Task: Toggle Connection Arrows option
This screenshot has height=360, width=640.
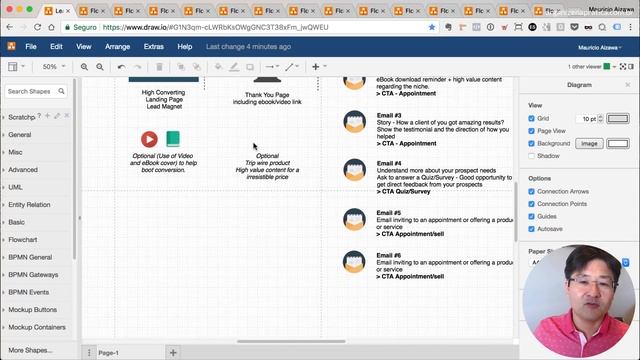Action: click(x=531, y=191)
